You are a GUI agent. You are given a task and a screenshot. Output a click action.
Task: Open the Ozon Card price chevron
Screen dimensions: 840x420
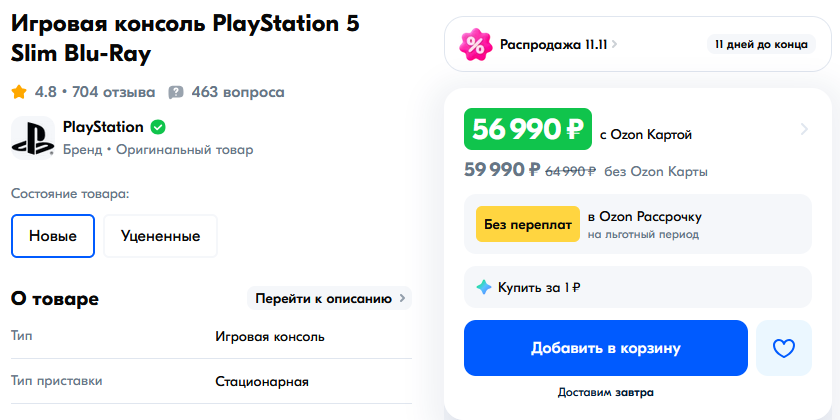tap(804, 129)
